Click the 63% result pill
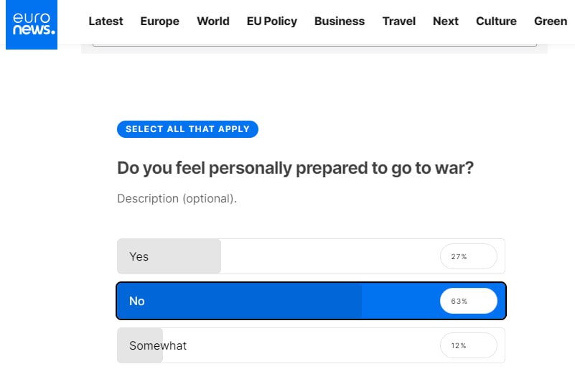 (x=468, y=301)
